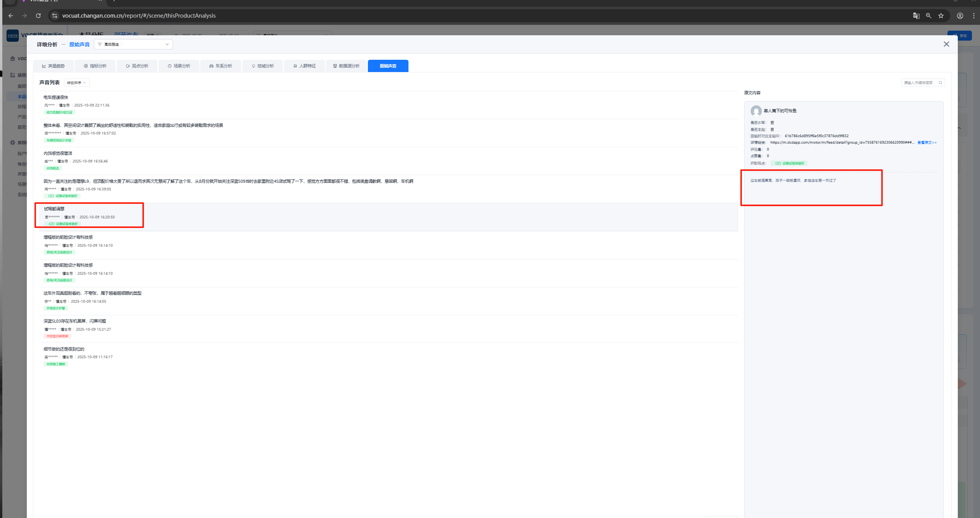Open the 综合排序 sort order dropdown
The height and width of the screenshot is (518, 980).
(x=77, y=83)
